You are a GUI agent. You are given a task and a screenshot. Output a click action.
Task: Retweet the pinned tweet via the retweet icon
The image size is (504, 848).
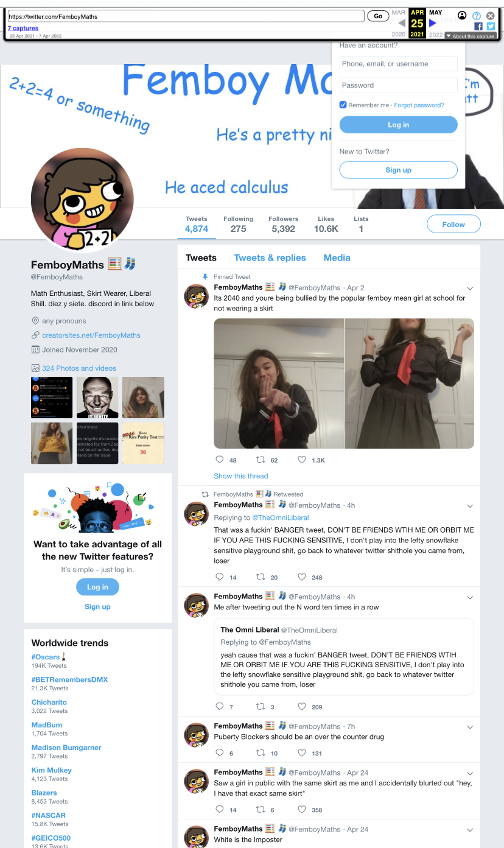pos(260,460)
